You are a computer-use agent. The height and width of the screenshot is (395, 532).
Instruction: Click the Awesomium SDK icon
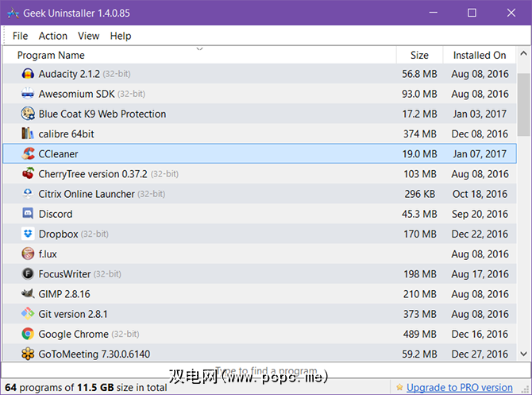pos(28,94)
